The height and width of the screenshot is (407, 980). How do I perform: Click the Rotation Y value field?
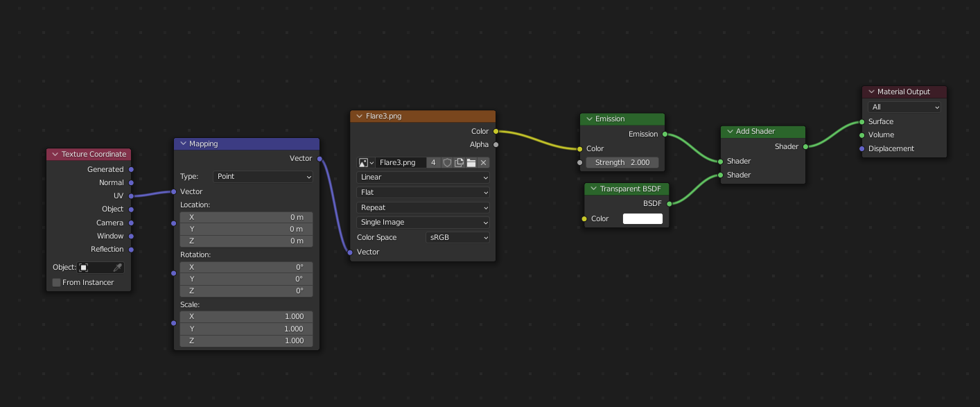246,279
